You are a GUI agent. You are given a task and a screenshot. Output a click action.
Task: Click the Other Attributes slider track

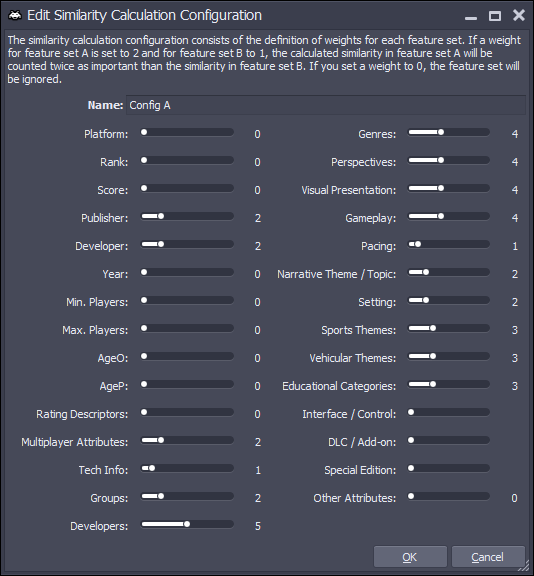tap(448, 496)
